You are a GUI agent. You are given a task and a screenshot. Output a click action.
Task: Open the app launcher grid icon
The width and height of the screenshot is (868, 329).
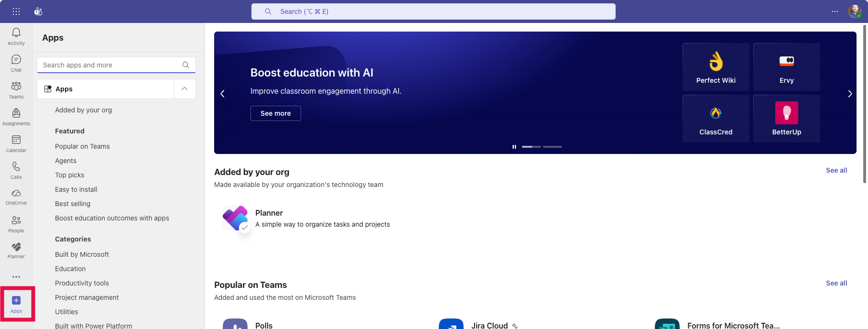tap(16, 11)
